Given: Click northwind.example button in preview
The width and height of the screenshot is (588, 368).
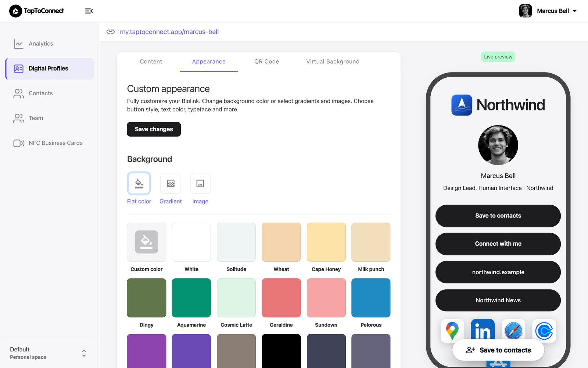Looking at the screenshot, I should [498, 272].
